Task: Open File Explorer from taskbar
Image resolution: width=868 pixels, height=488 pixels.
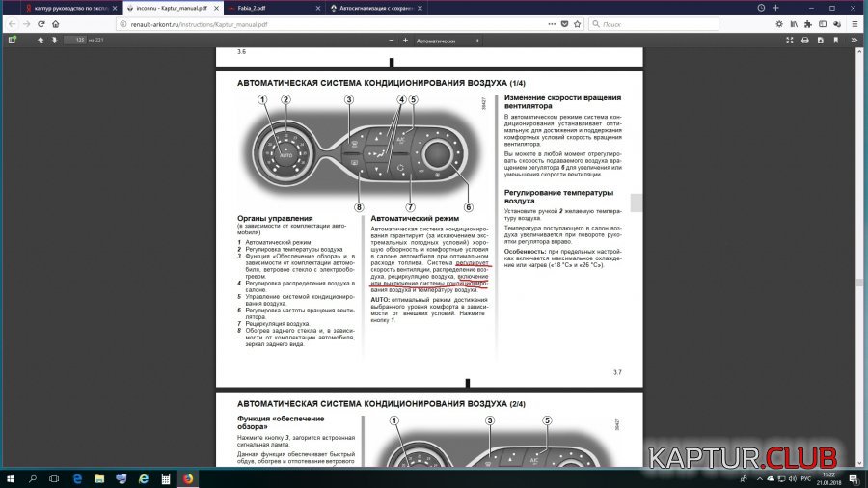Action: 99,478
